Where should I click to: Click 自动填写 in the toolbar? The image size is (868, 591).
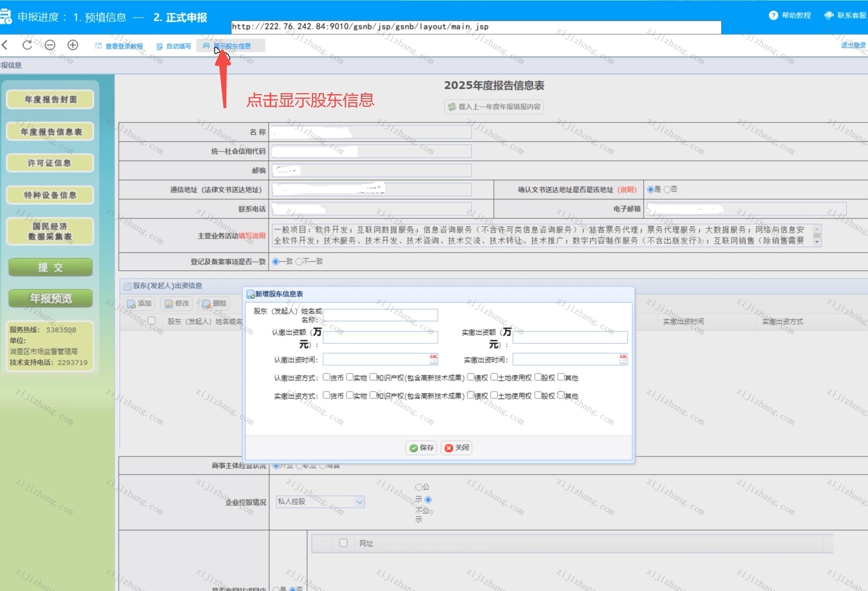coord(174,46)
